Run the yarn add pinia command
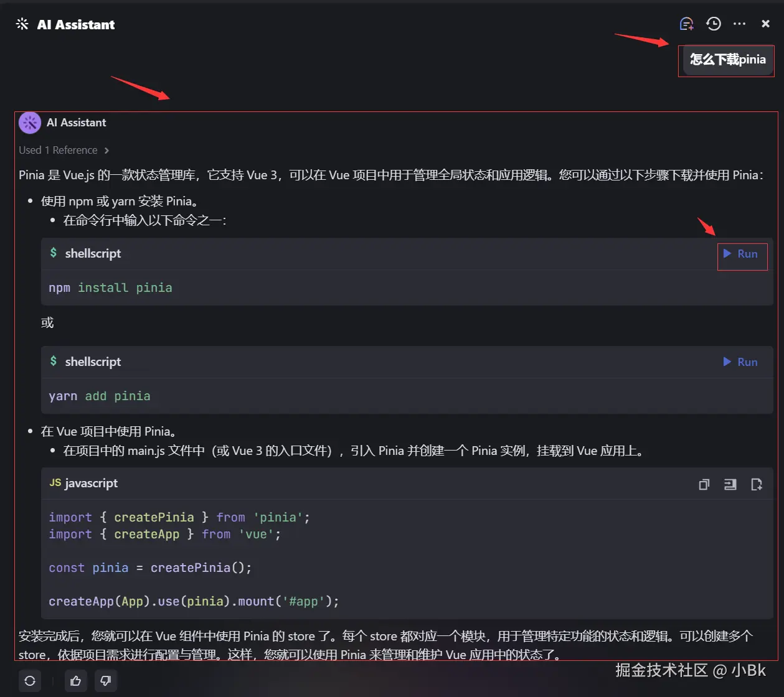 [740, 362]
